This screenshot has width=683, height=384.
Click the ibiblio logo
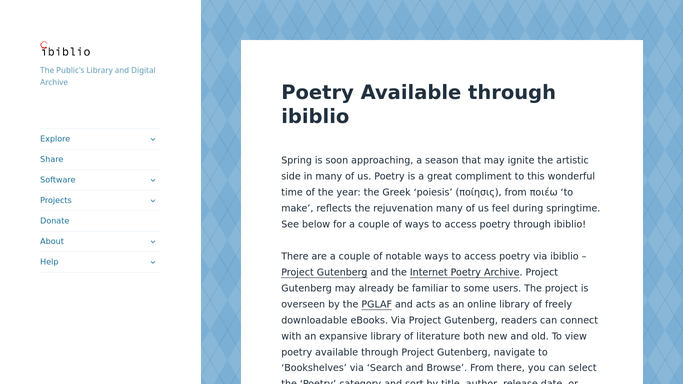pos(65,49)
